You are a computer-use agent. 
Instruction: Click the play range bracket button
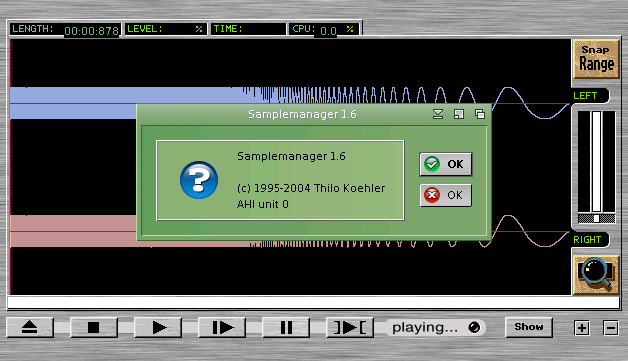tap(350, 327)
